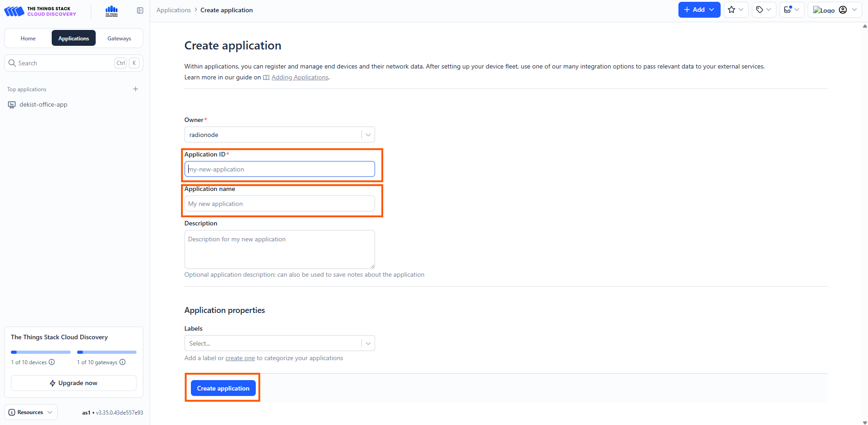Image resolution: width=868 pixels, height=425 pixels.
Task: Open the Adding Applications guide link
Action: [x=300, y=77]
